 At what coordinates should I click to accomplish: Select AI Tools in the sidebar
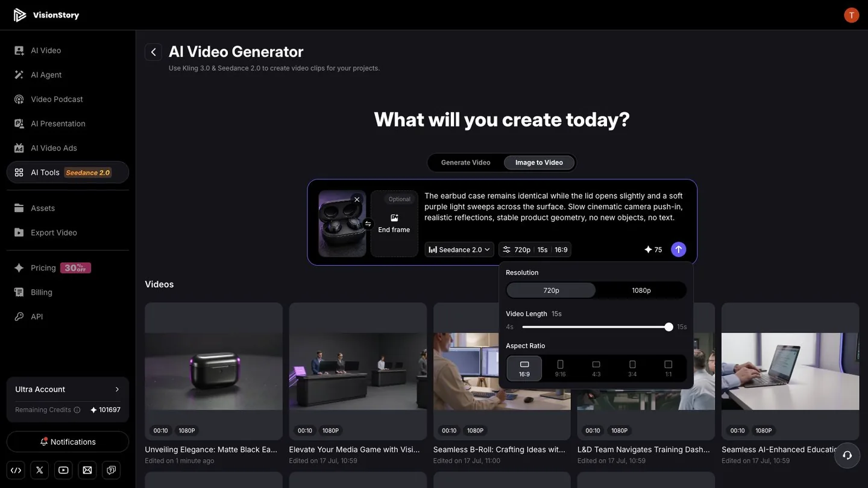click(68, 172)
